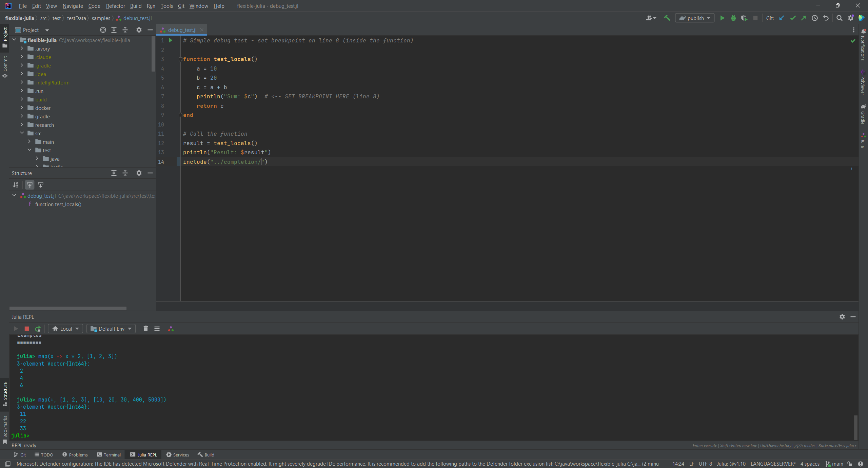Open Search Everywhere magnifier

tap(839, 18)
